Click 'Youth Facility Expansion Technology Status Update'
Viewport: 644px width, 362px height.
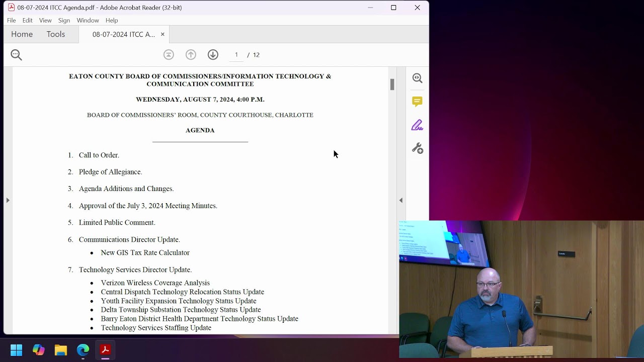[179, 301]
